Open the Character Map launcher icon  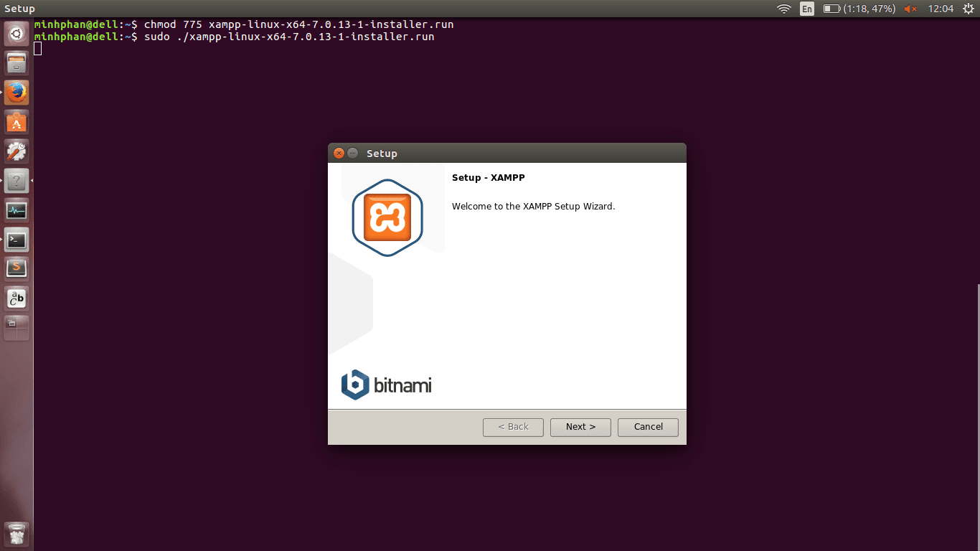(x=16, y=298)
